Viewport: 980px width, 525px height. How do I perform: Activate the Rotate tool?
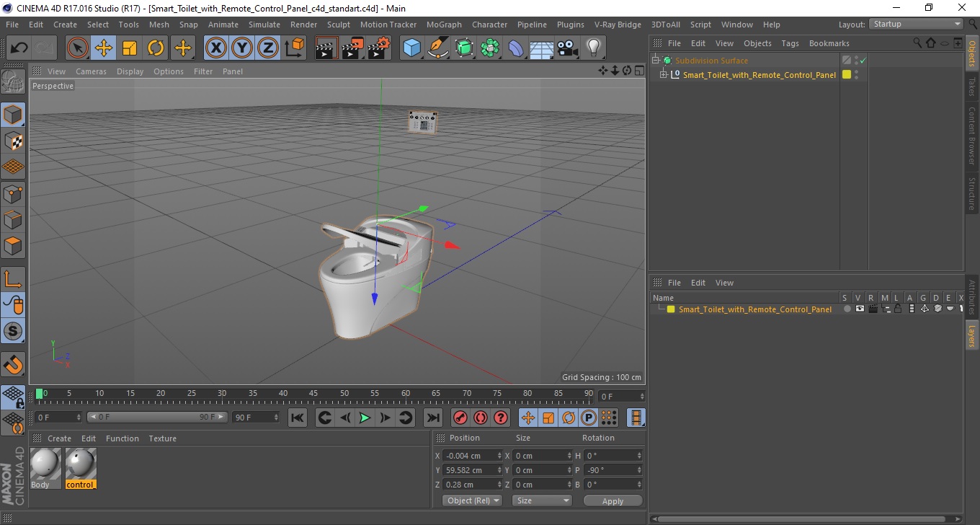pyautogui.click(x=156, y=48)
